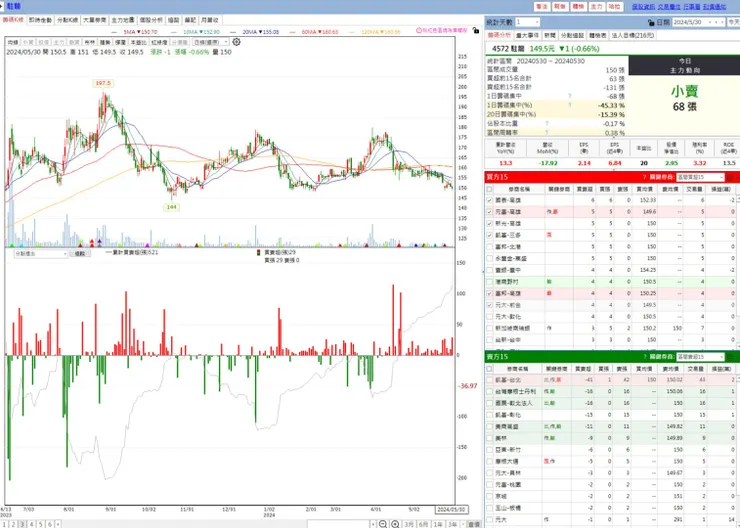Open lower chart indicator dropdown

pos(41,253)
